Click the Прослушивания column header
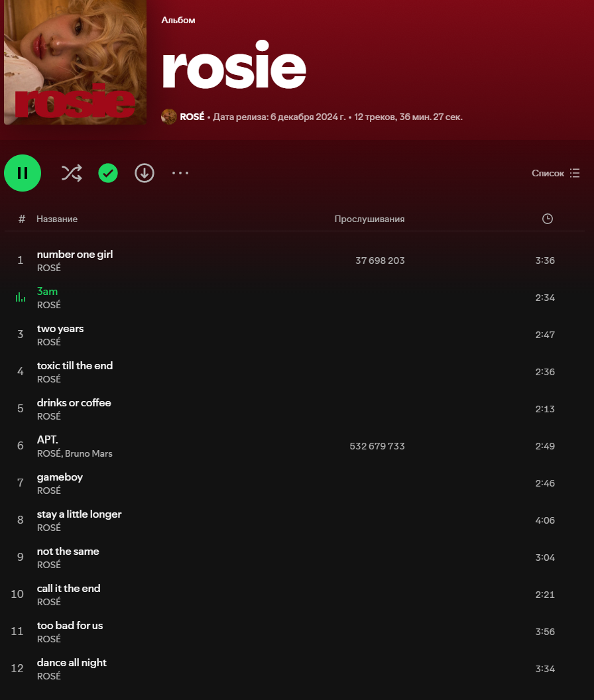 pyautogui.click(x=369, y=219)
